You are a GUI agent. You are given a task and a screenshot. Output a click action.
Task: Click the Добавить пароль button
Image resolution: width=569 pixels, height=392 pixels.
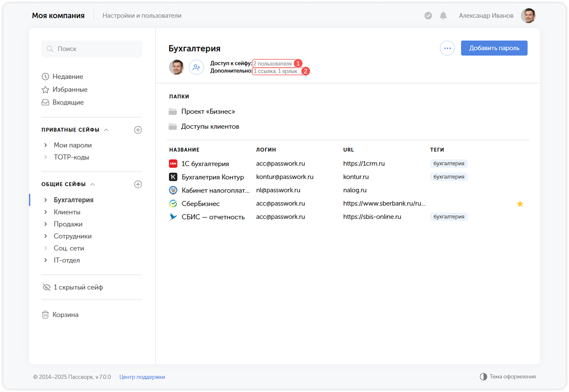(x=494, y=48)
